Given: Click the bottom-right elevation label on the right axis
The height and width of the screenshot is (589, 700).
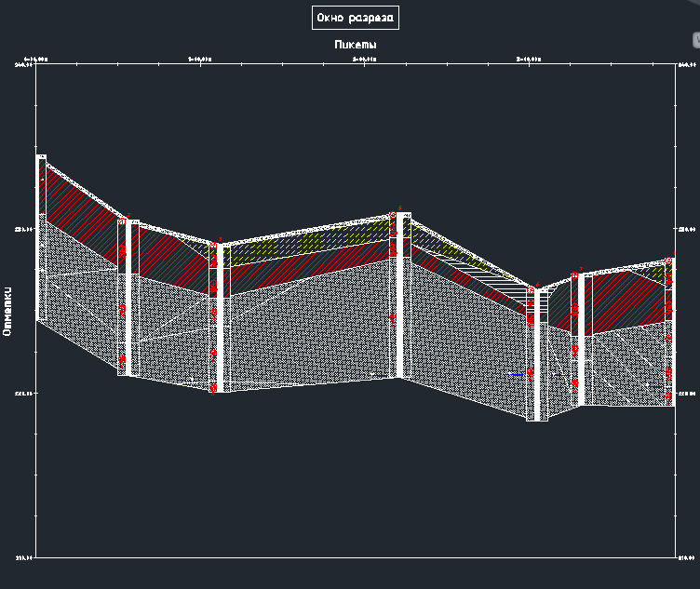Looking at the screenshot, I should pyautogui.click(x=688, y=558).
